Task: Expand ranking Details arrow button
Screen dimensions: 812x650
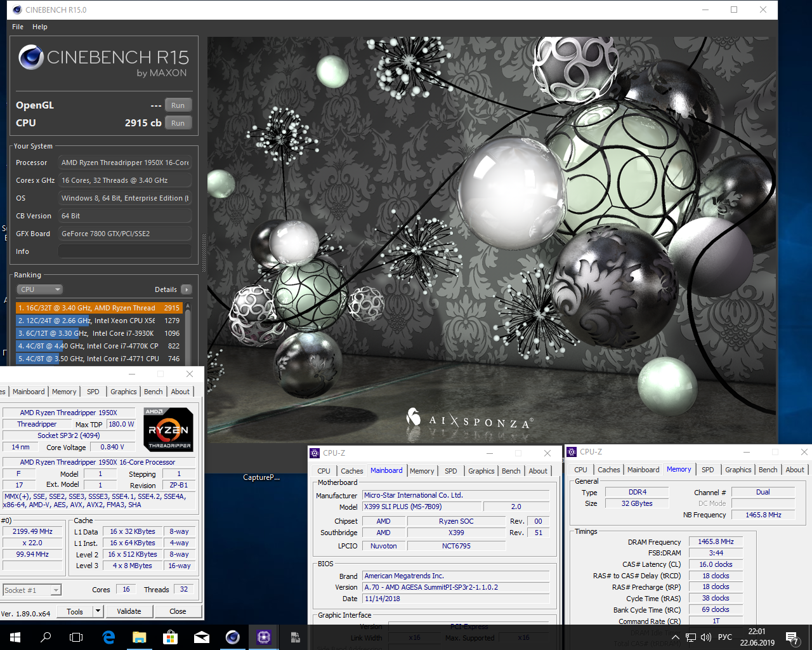Action: (x=187, y=289)
